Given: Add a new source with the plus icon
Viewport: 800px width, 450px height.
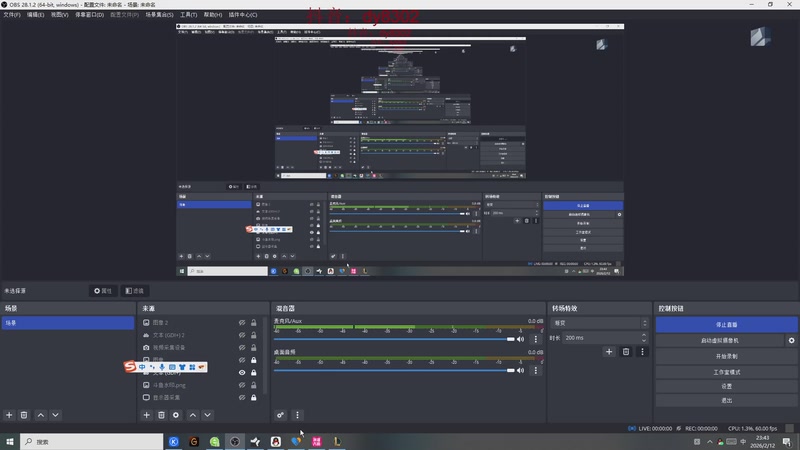Looking at the screenshot, I should (146, 415).
